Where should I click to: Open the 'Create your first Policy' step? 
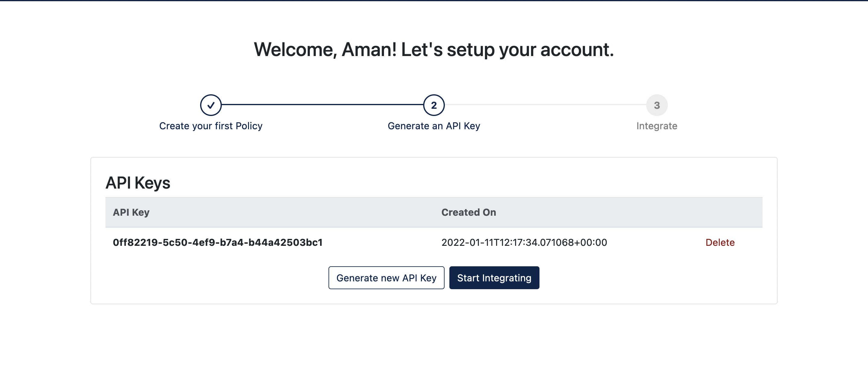[x=211, y=126]
